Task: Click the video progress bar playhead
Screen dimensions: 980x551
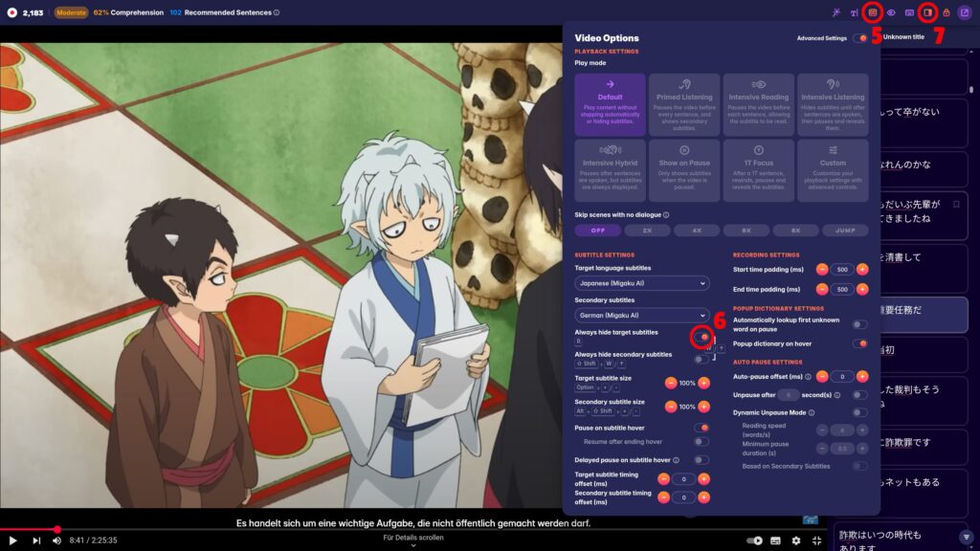Action: tap(56, 529)
